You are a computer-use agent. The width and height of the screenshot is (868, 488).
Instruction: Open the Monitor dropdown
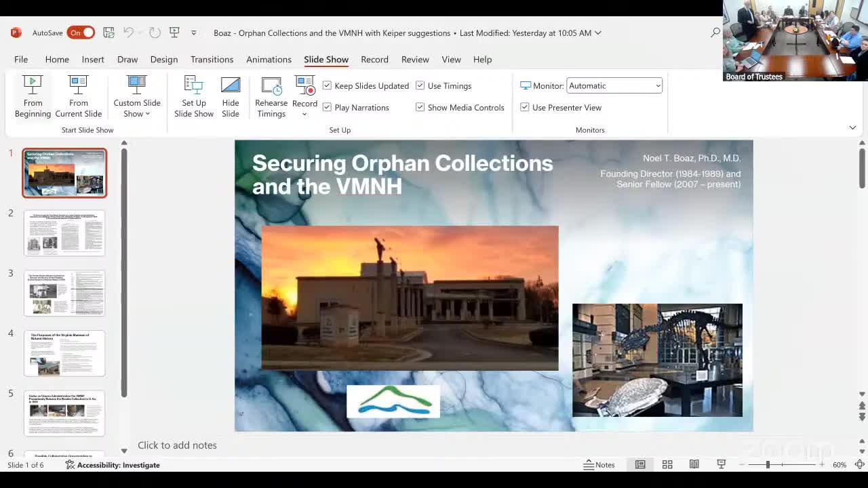(614, 86)
